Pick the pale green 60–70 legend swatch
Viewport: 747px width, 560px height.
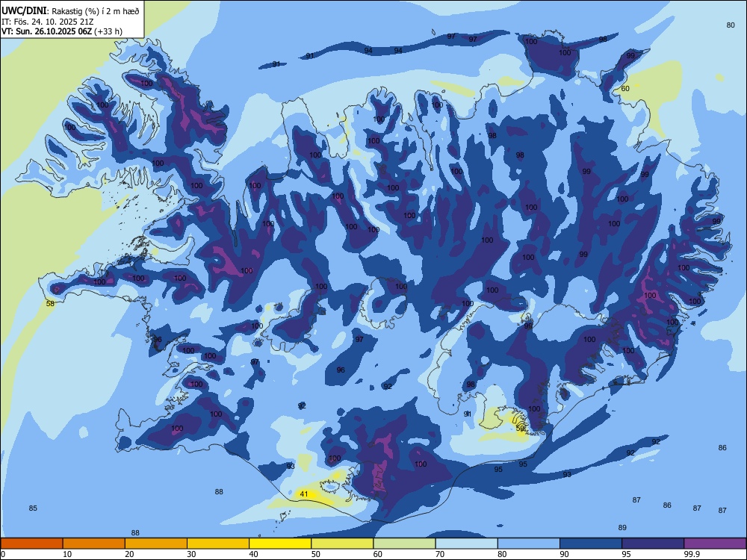coord(404,544)
